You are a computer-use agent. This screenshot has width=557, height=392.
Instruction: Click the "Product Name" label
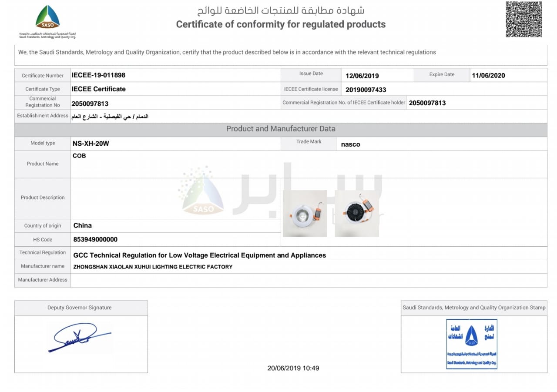pyautogui.click(x=43, y=164)
